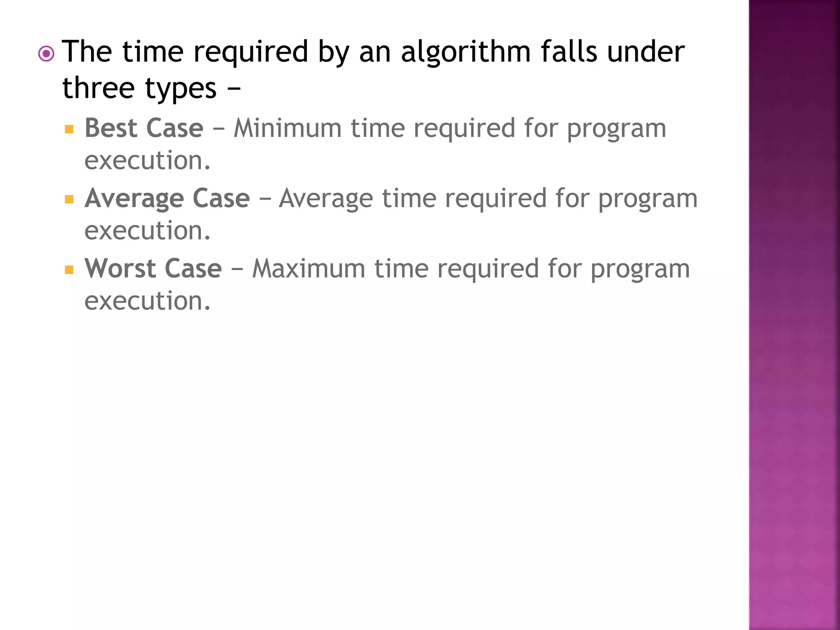Click the orange bullet beside Average Case

click(69, 200)
